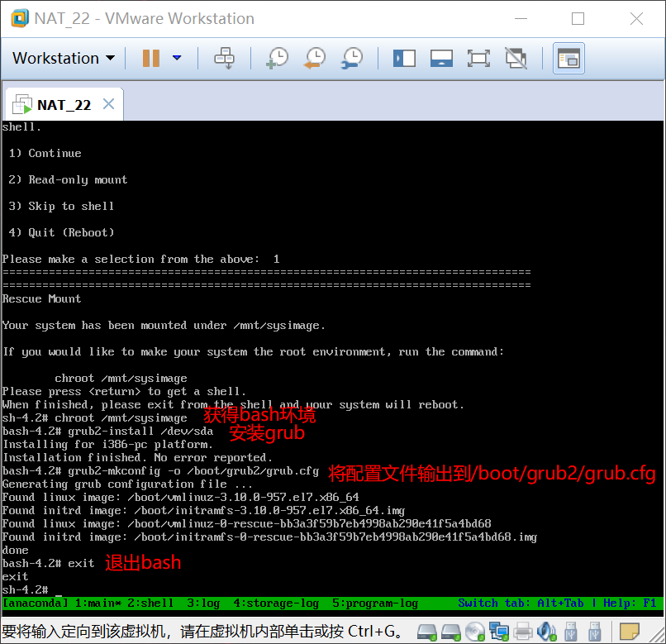Click 'Help: F1' in status line
666x644 pixels.
(630, 603)
